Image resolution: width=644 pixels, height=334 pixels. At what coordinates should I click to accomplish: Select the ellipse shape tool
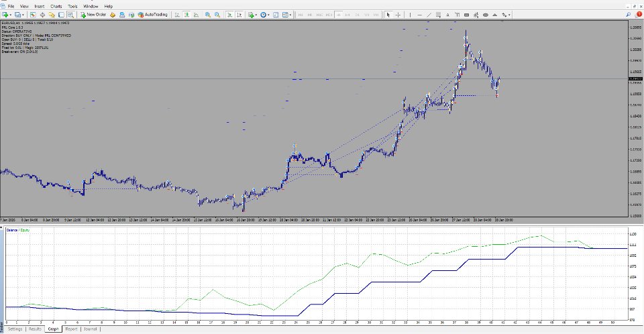[486, 15]
